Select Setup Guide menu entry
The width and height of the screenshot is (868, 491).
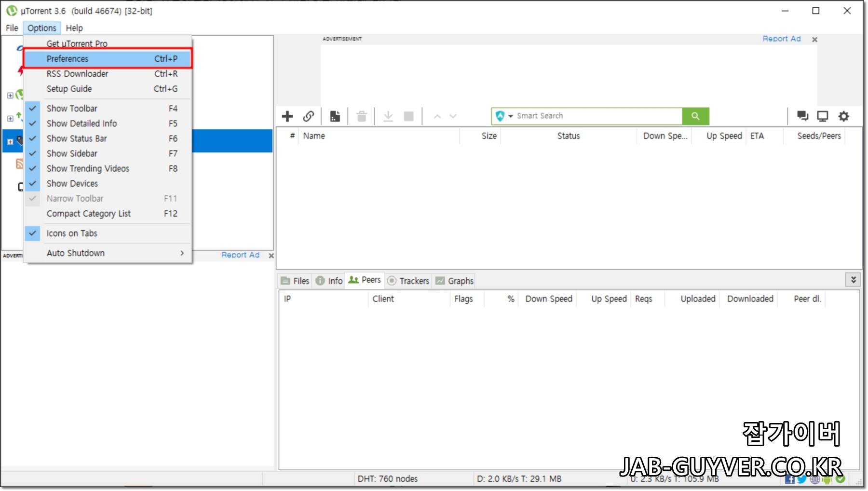click(108, 88)
